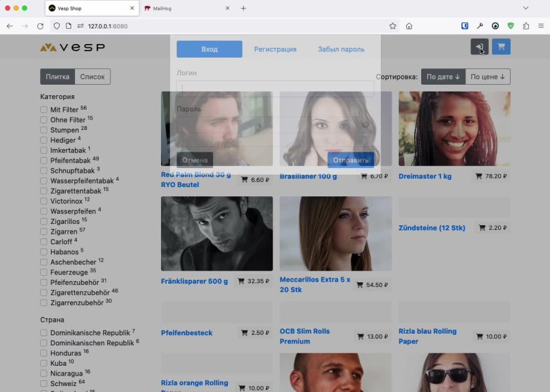
Task: Open the green shield extension icon
Action: (x=511, y=26)
